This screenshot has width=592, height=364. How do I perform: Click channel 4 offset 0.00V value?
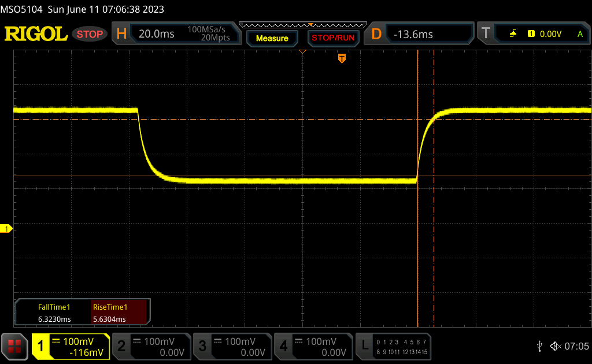pos(334,352)
